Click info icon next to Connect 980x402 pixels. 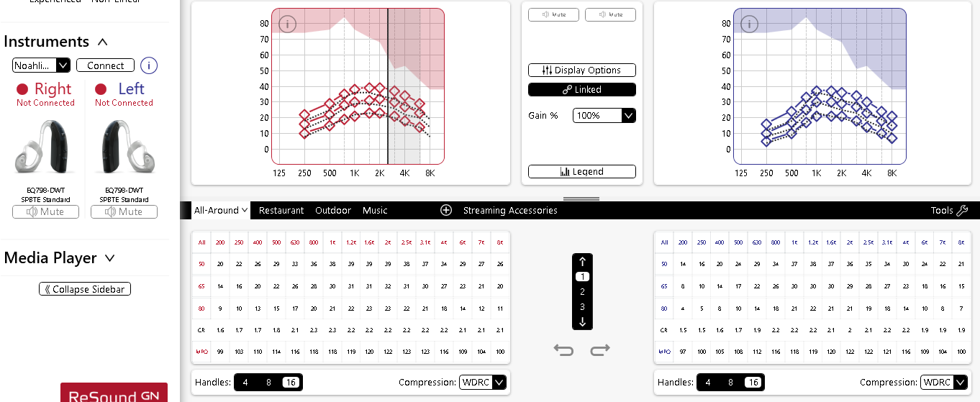click(149, 65)
